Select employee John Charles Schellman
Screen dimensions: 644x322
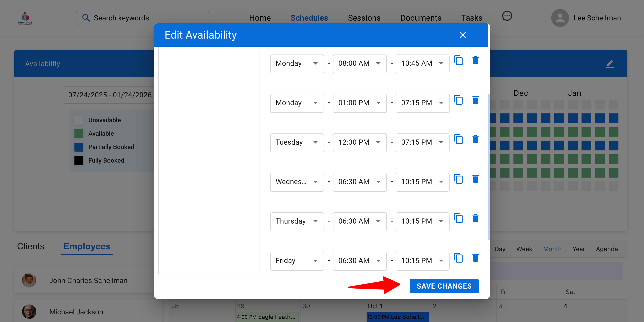tap(88, 281)
